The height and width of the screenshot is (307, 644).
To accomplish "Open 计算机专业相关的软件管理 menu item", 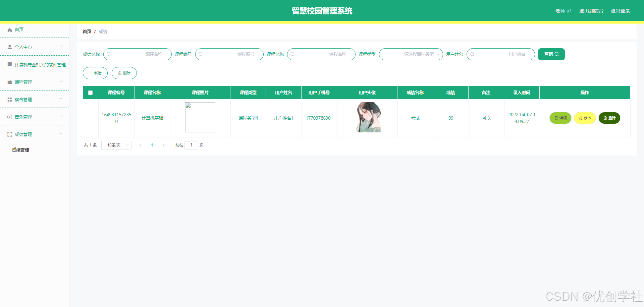I will pyautogui.click(x=34, y=64).
